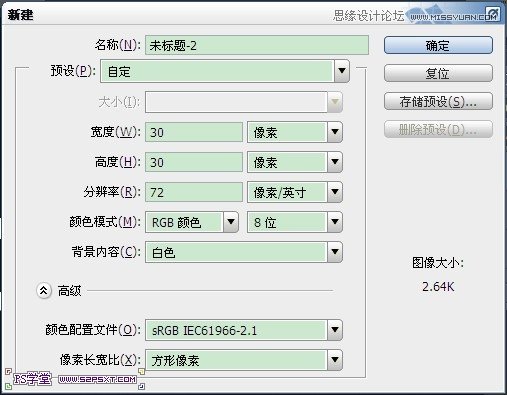Click the 复位 (Reset) button
The image size is (507, 395).
pyautogui.click(x=438, y=73)
